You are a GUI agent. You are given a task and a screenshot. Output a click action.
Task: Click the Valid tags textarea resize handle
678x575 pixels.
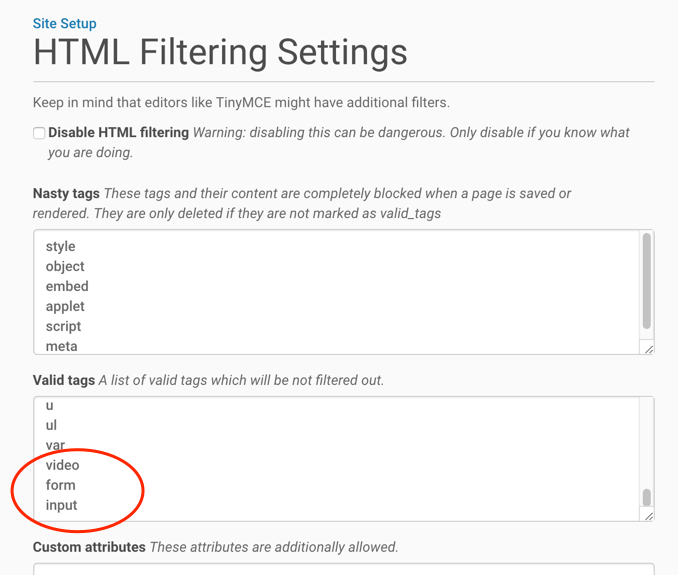(648, 515)
